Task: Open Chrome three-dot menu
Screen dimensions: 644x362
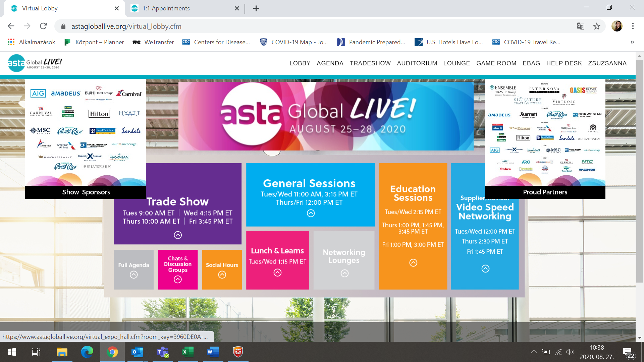Action: (x=633, y=26)
